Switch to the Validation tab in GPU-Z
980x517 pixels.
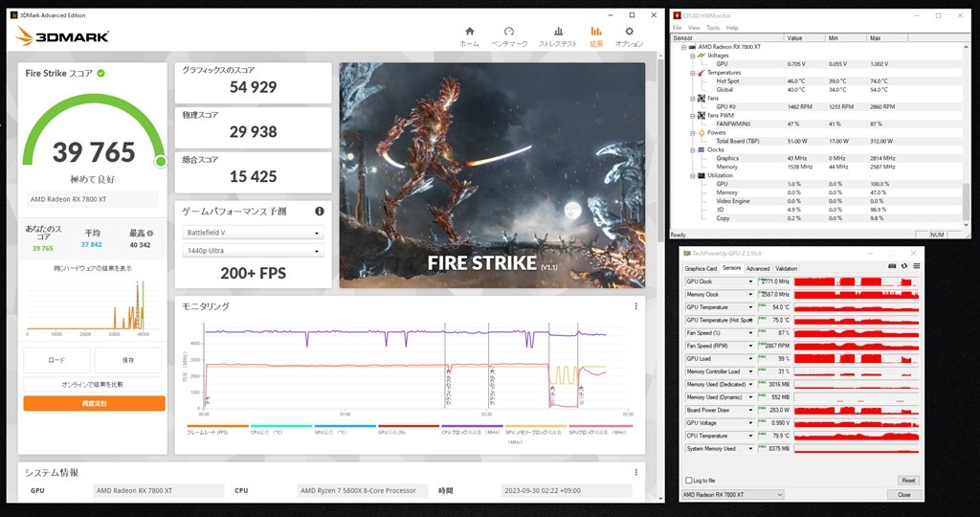(787, 269)
